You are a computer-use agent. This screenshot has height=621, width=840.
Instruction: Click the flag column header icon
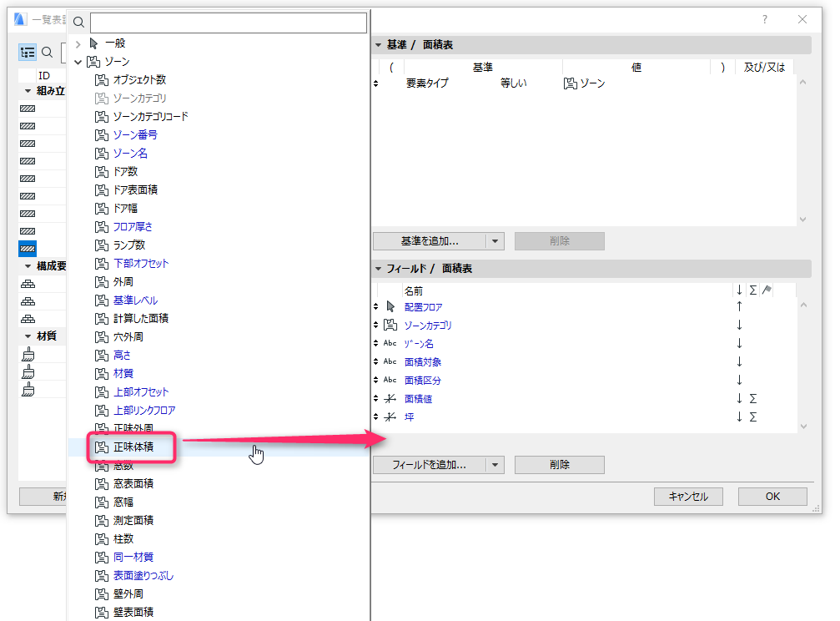767,290
